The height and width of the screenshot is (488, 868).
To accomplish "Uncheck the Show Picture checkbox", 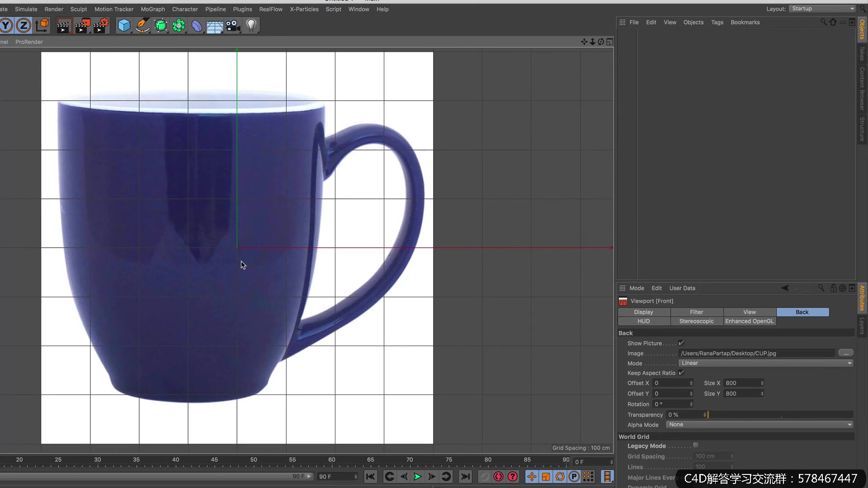I will click(681, 343).
